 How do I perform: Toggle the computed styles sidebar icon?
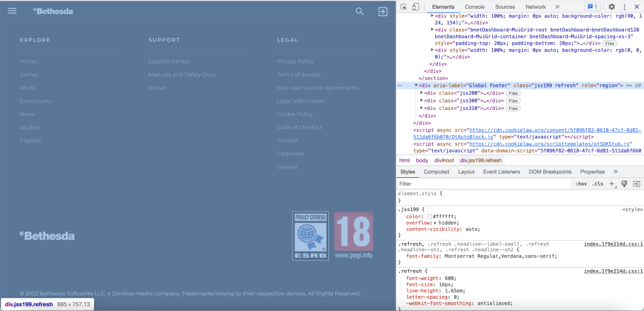pos(636,184)
